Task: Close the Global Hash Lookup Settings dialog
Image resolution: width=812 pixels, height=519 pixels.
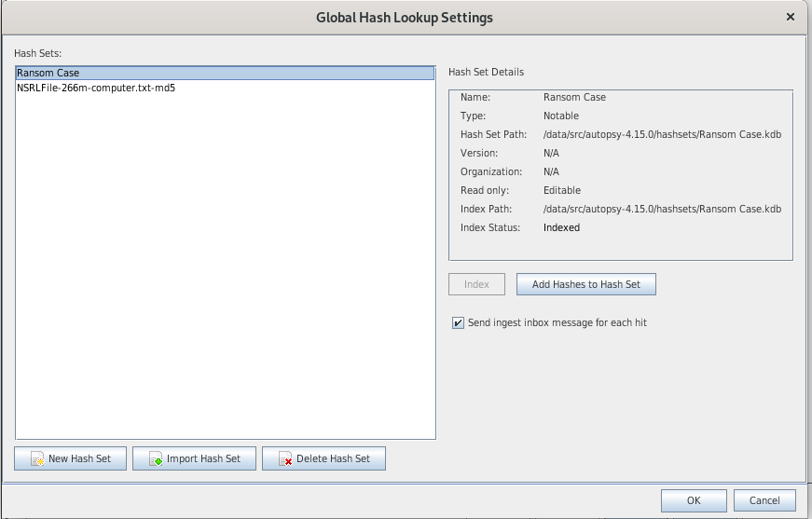Action: (791, 17)
